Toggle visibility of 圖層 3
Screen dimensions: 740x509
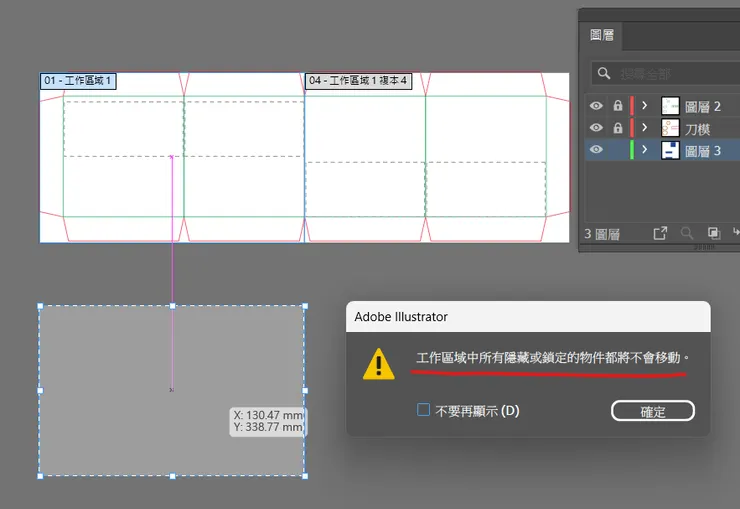596,150
